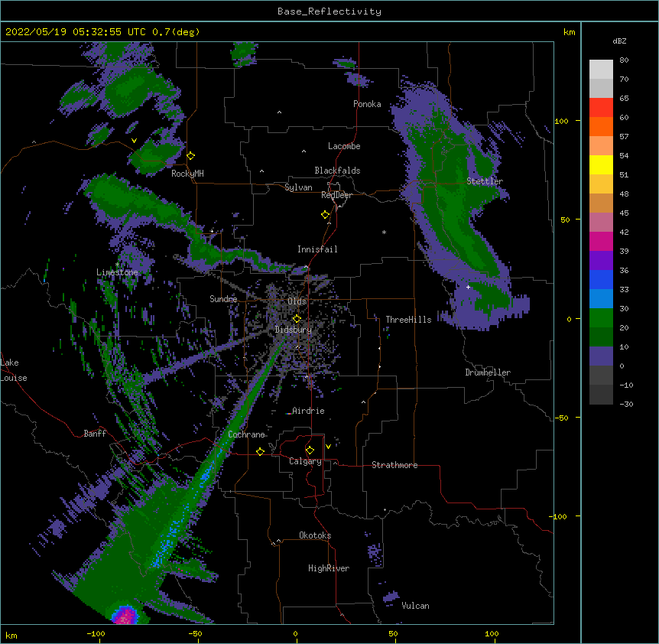
Task: Click the -50 tick label on bottom axis
Action: pos(195,633)
